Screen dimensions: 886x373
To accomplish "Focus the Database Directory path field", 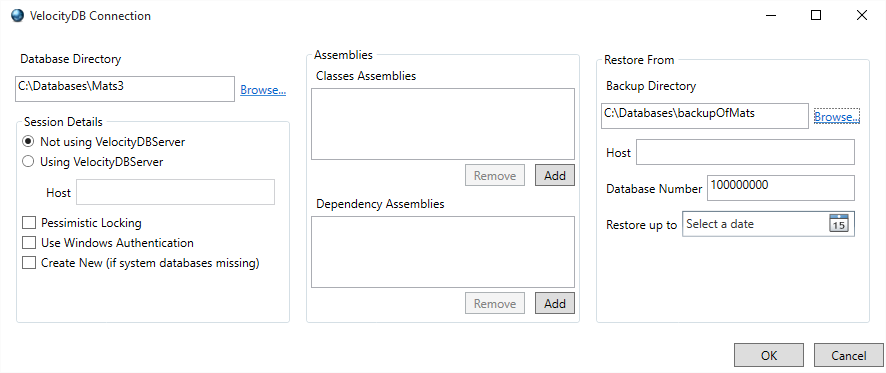I will [x=125, y=89].
